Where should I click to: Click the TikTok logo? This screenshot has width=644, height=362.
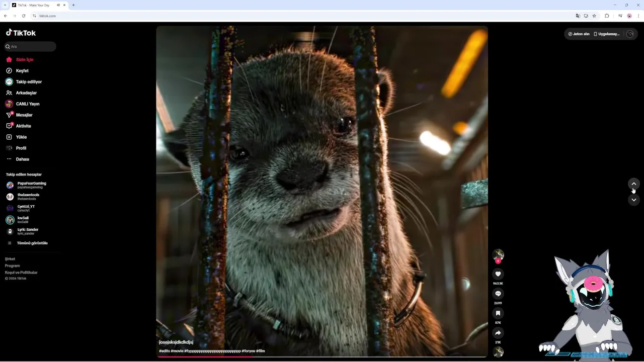coord(21,33)
